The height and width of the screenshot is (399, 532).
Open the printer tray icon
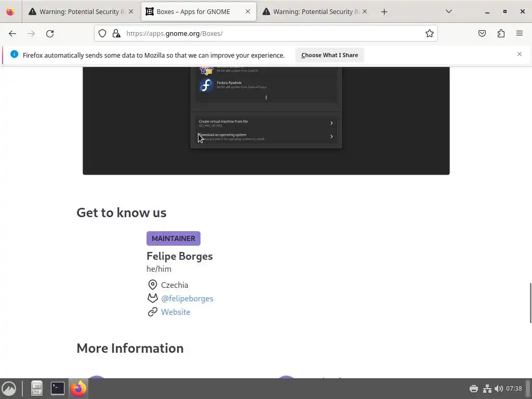click(474, 389)
